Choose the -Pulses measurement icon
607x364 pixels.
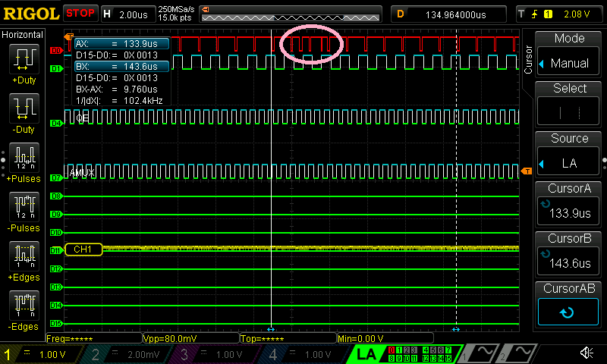(26, 206)
